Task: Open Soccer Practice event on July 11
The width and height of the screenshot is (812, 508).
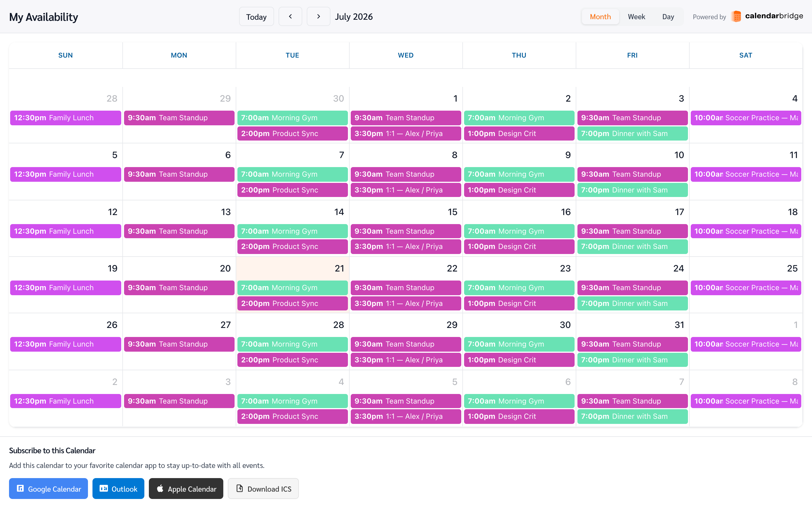Action: pos(746,174)
